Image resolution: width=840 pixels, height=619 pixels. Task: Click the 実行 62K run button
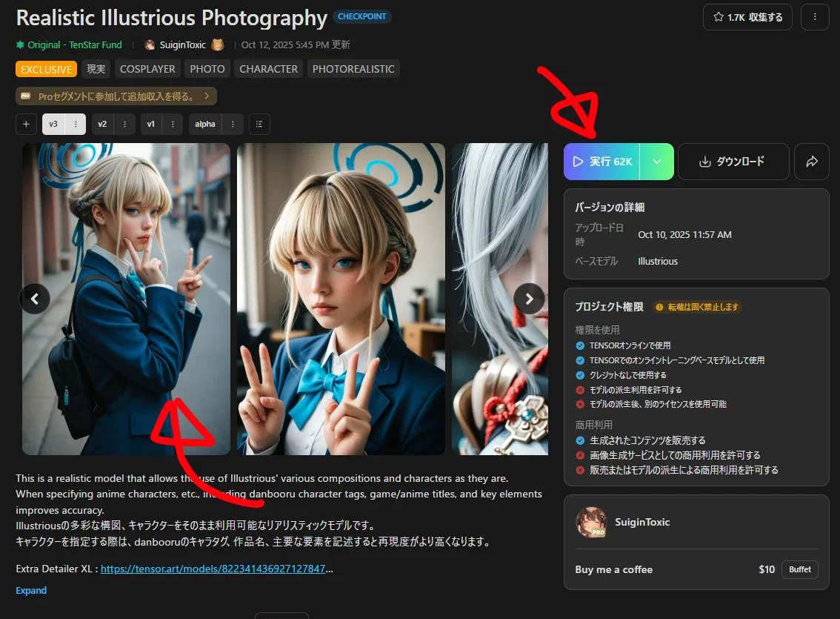(x=601, y=162)
